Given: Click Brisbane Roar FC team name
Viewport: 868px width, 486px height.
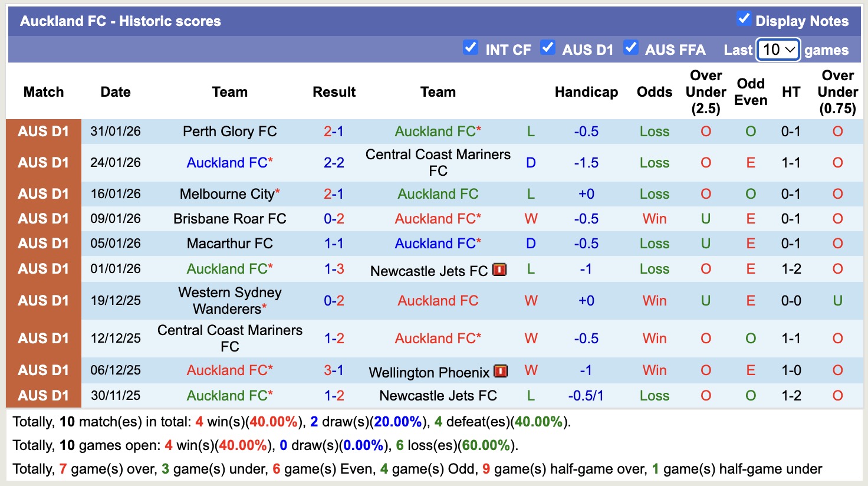Looking at the screenshot, I should (230, 218).
